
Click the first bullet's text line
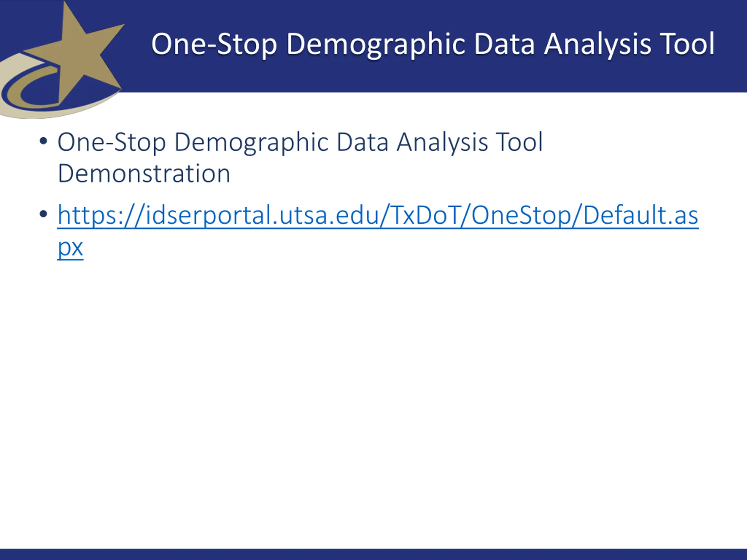tap(300, 142)
